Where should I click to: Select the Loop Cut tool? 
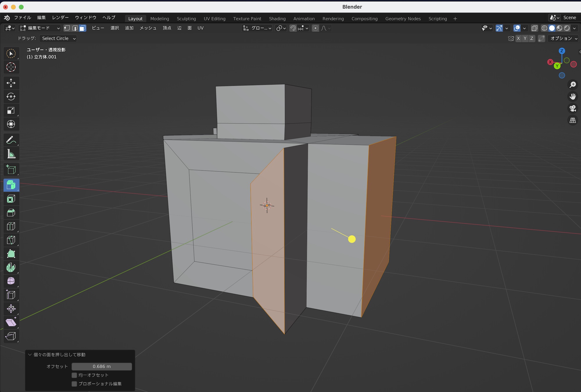coord(11,226)
